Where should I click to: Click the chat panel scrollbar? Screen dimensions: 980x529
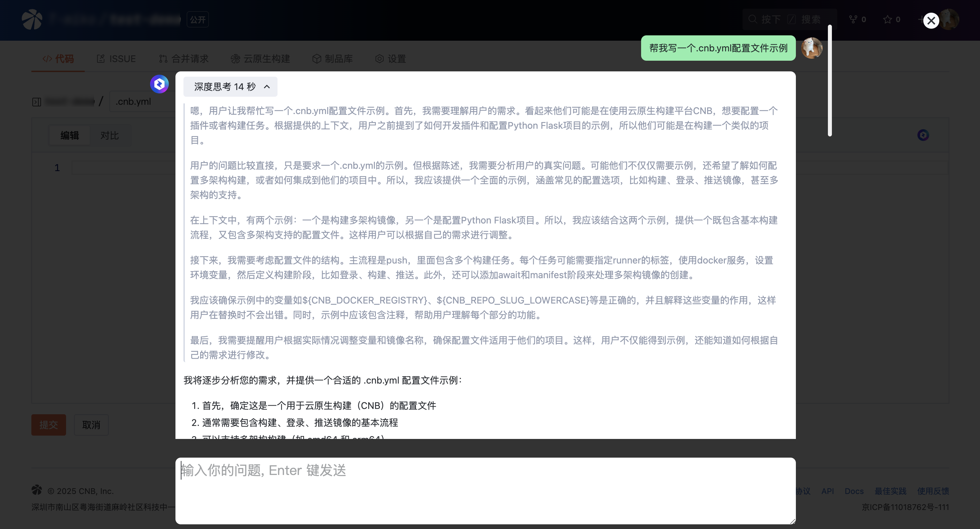coord(830,81)
